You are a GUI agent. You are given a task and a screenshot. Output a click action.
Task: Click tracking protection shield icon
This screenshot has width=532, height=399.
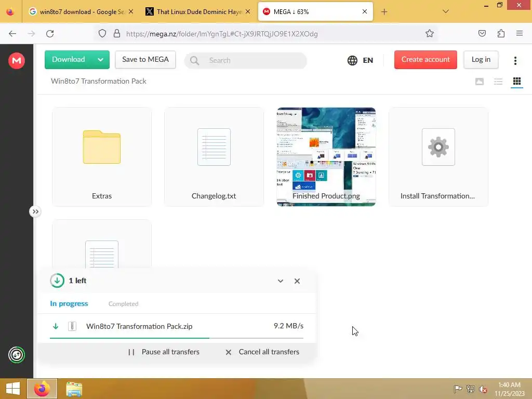point(102,33)
